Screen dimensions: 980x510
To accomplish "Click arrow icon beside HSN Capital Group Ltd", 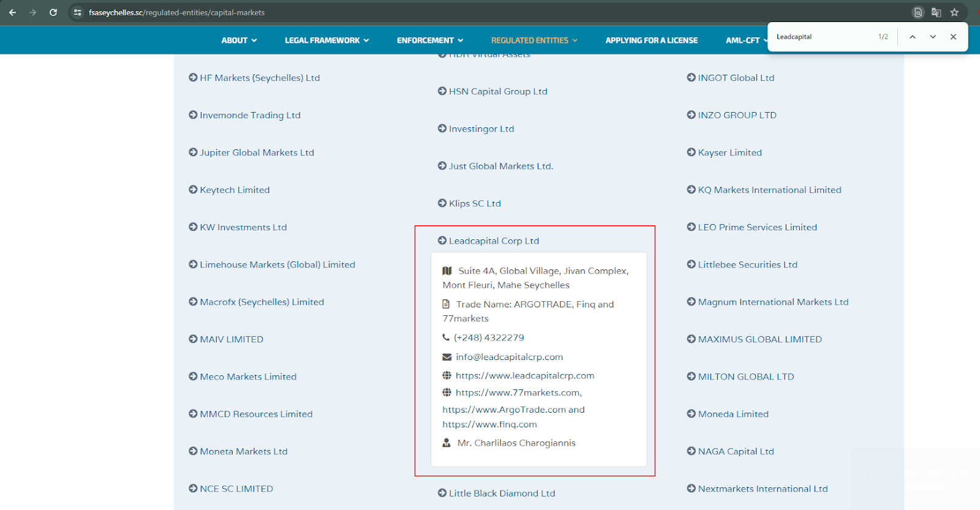I will [x=442, y=91].
